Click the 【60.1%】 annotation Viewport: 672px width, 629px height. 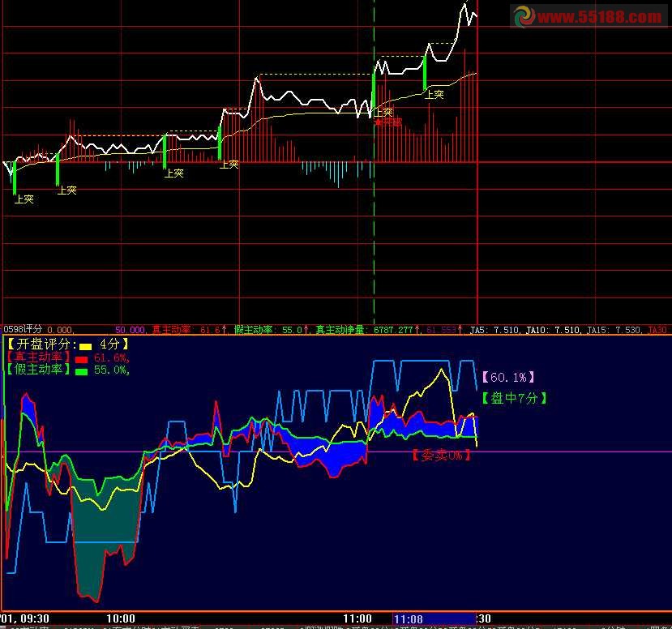pyautogui.click(x=508, y=377)
